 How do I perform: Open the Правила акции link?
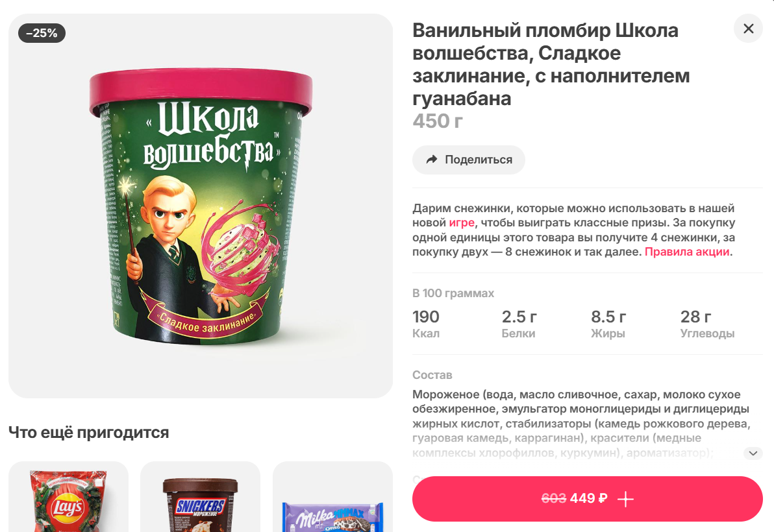pos(687,252)
